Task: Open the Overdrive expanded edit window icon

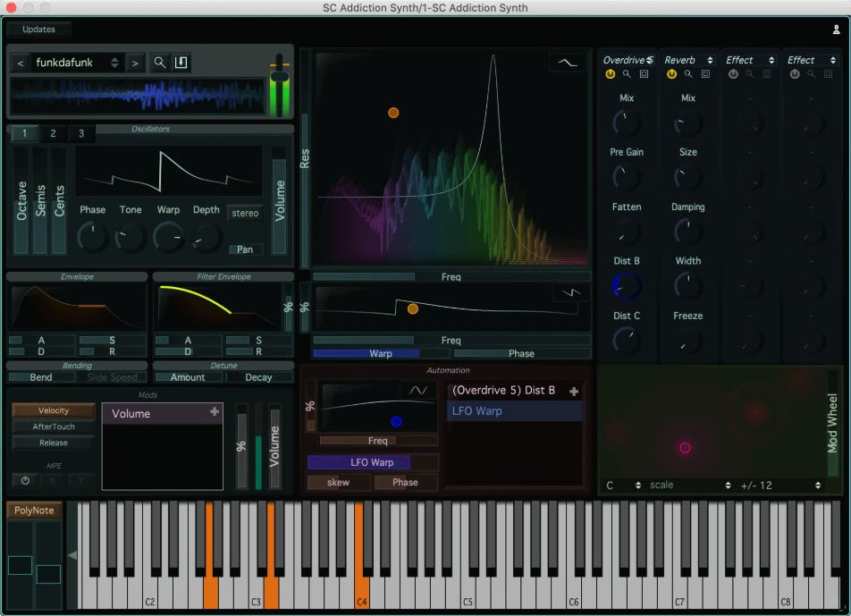Action: [645, 74]
